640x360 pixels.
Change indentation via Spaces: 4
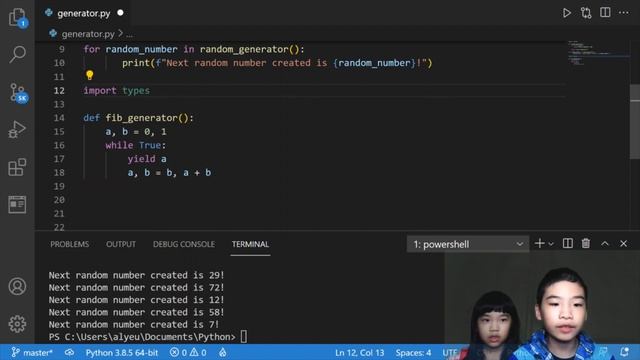point(413,353)
